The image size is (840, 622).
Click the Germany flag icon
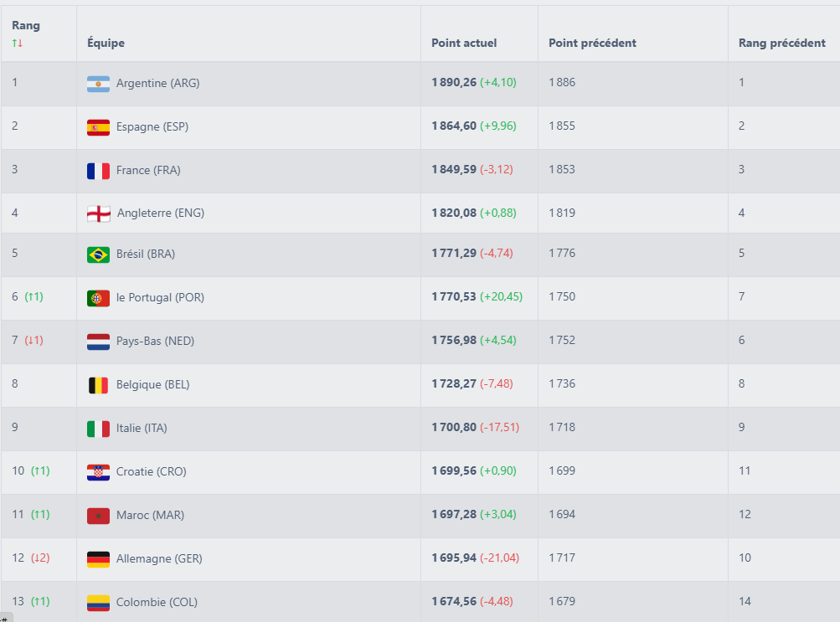(x=99, y=559)
